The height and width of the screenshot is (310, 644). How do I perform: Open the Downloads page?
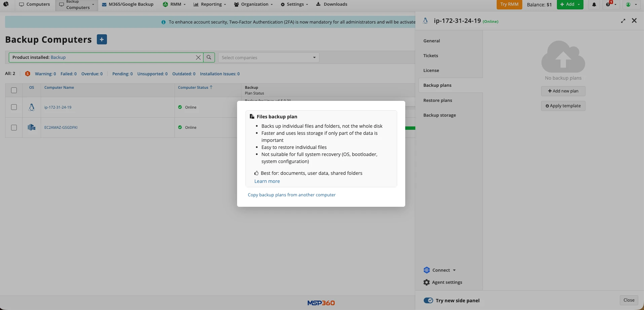(332, 4)
